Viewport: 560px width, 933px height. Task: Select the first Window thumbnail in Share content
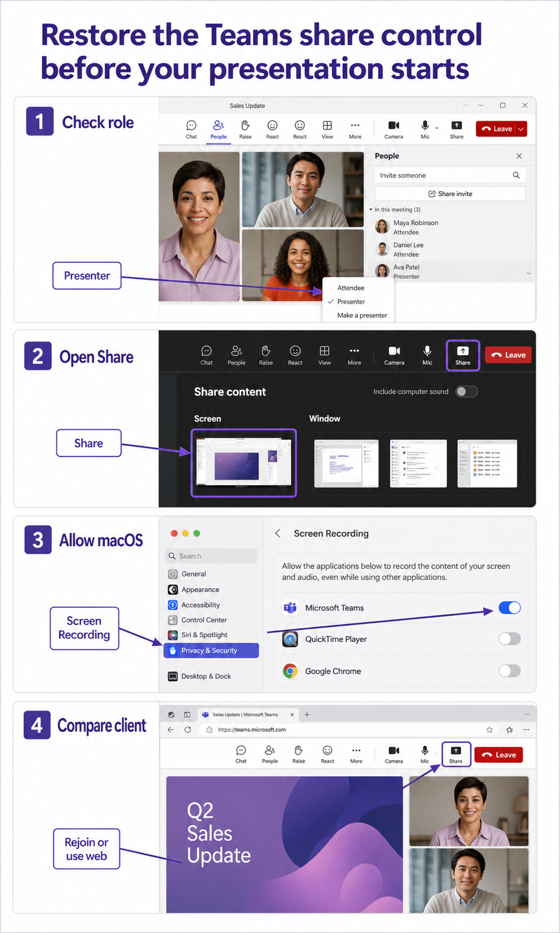[346, 463]
